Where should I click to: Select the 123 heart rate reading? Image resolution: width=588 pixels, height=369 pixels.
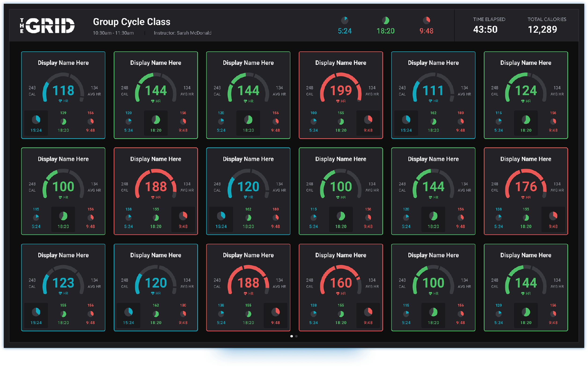[x=63, y=283]
